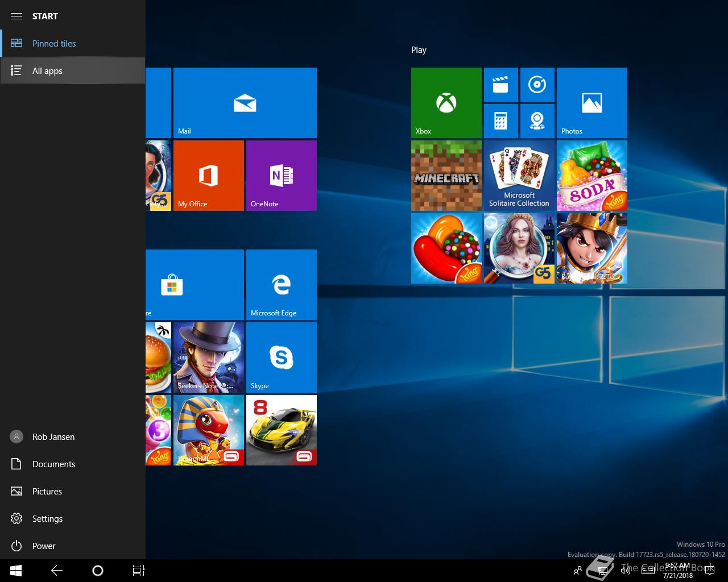The width and height of the screenshot is (728, 582).
Task: Launch the My Office tile
Action: coord(208,176)
